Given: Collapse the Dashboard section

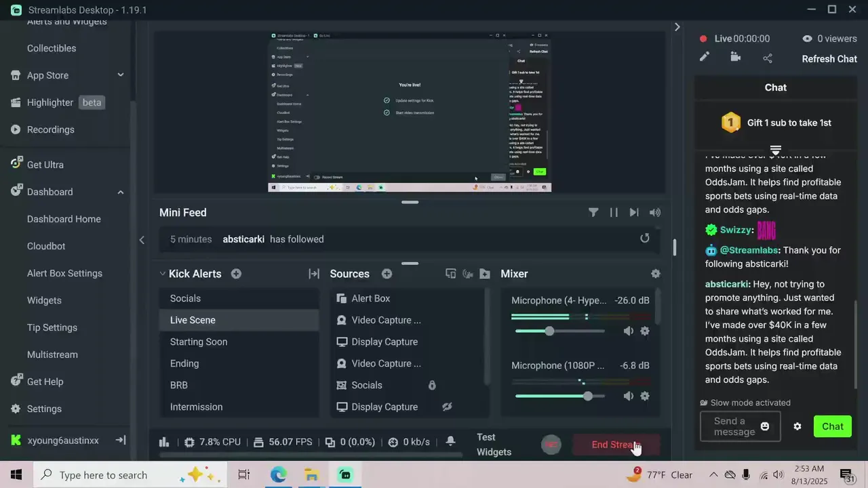Looking at the screenshot, I should click(120, 192).
